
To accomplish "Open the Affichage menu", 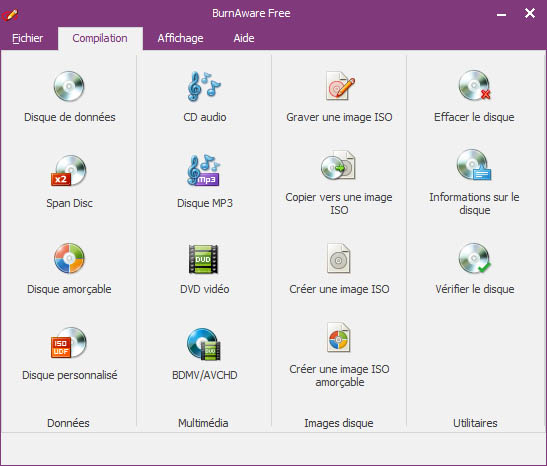I will pos(180,38).
